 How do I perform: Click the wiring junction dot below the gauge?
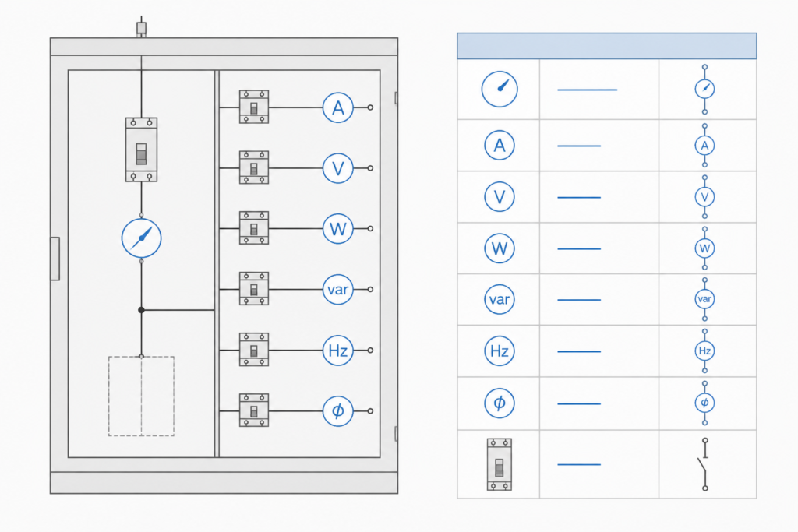[142, 310]
